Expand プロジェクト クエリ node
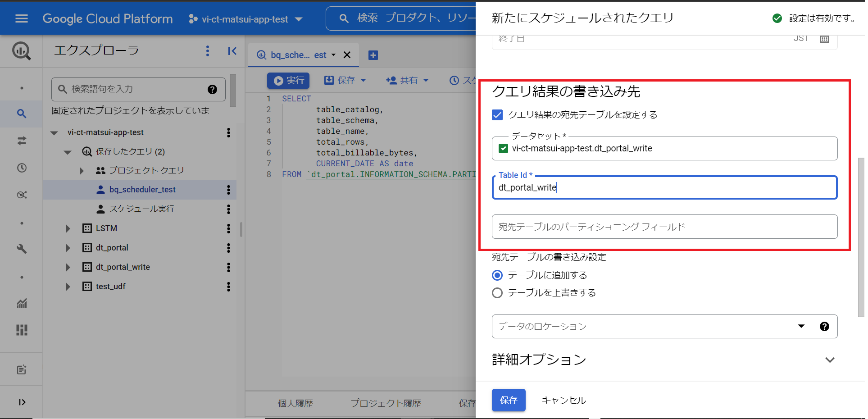Viewport: 868px width, 419px height. pyautogui.click(x=82, y=171)
